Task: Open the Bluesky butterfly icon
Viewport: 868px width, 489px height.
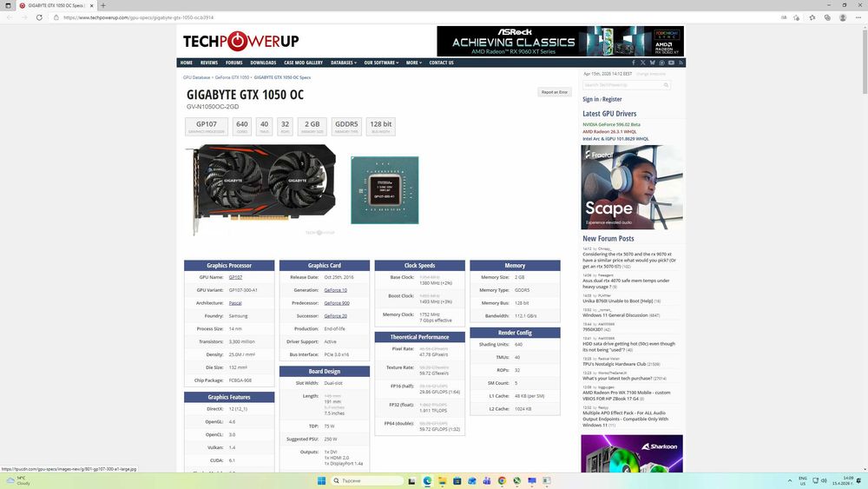Action: (x=652, y=63)
